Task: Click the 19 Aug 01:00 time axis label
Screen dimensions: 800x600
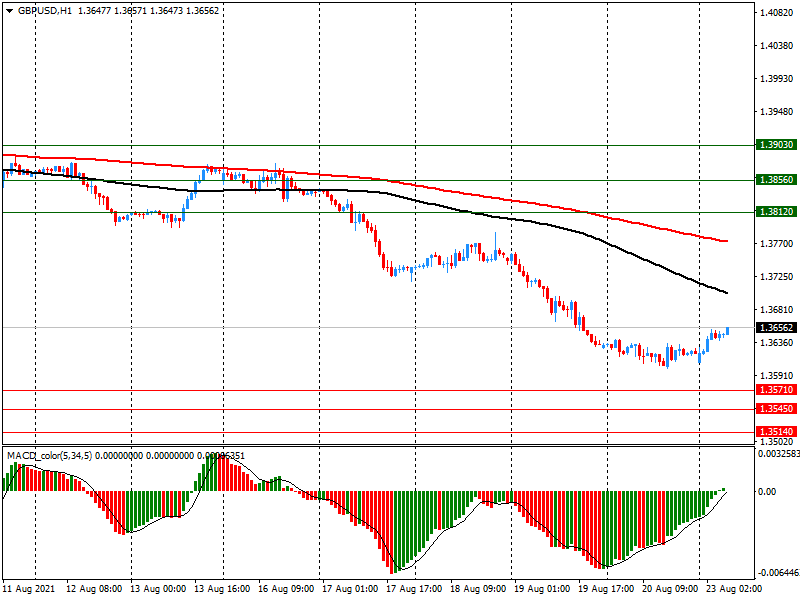Action: click(542, 589)
